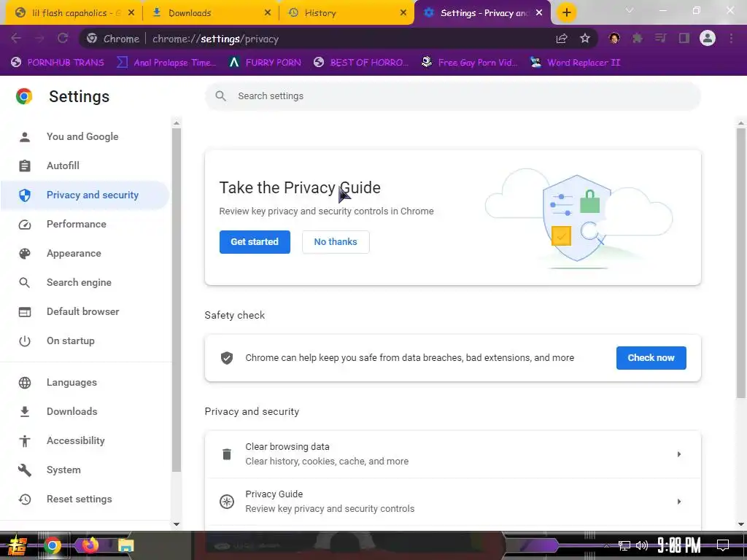The width and height of the screenshot is (747, 560).
Task: Open You and Google settings
Action: (x=82, y=136)
